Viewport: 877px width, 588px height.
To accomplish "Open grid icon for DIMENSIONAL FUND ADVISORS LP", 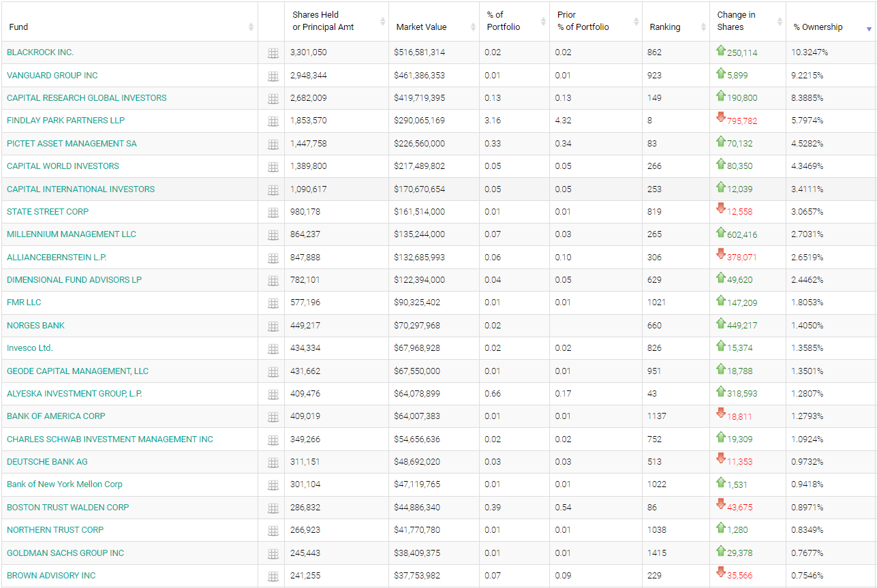I will click(273, 281).
